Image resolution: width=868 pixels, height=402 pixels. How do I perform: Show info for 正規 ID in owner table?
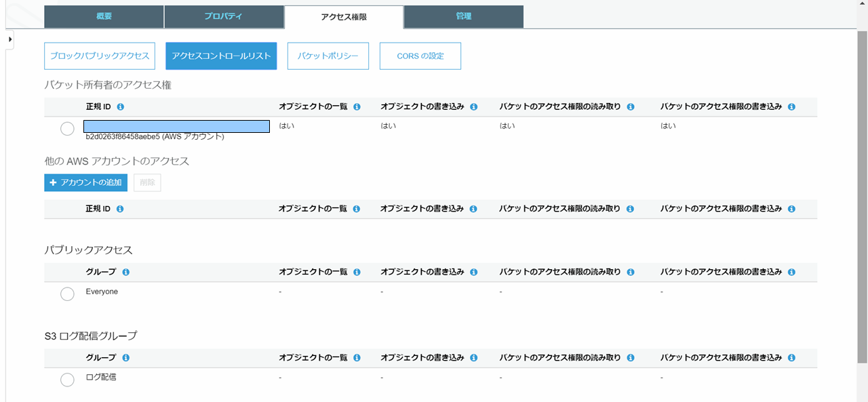coord(120,107)
